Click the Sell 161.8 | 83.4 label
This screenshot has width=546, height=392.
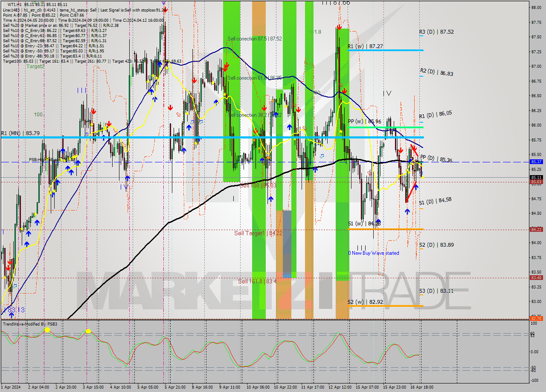(257, 281)
